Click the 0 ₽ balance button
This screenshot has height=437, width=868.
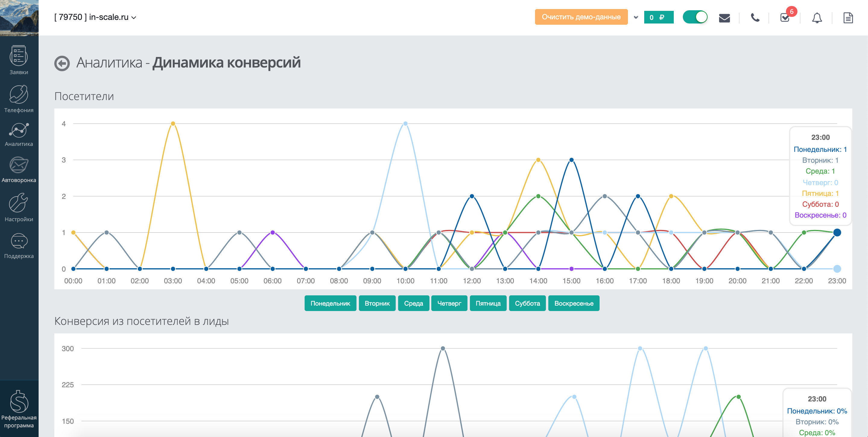pyautogui.click(x=659, y=17)
